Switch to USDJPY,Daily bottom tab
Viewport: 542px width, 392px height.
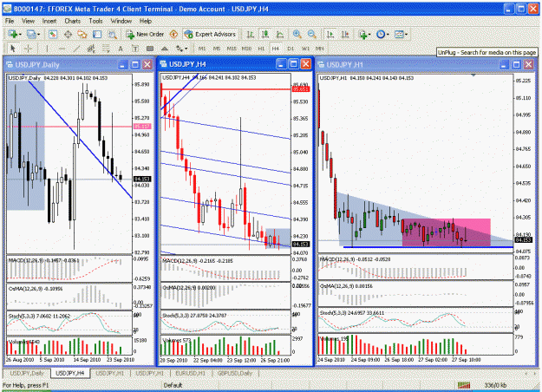[27, 373]
